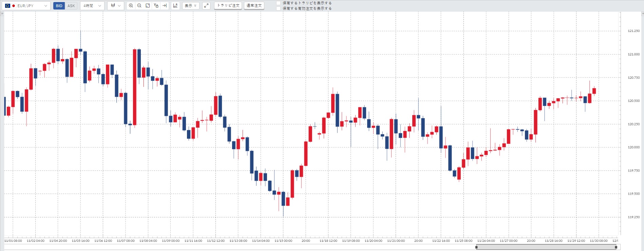Open the EUR/JPY currency pair dropdown
Screen dimensions: 644x251
click(x=26, y=6)
